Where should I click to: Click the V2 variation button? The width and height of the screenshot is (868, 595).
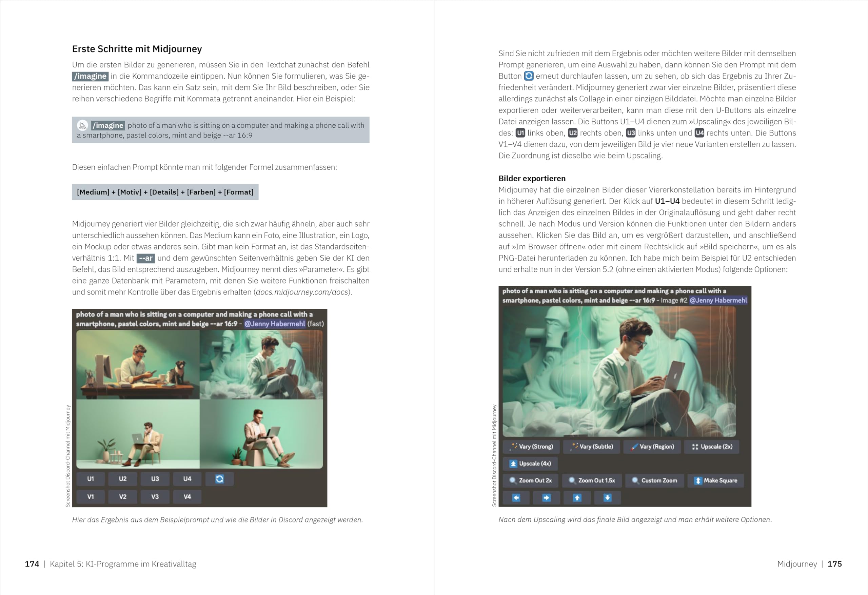[123, 496]
